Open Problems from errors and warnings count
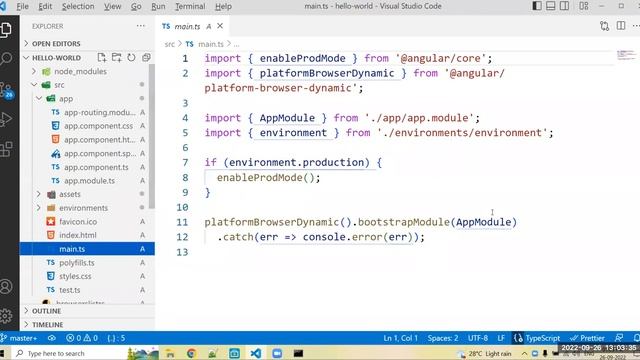 (82, 338)
